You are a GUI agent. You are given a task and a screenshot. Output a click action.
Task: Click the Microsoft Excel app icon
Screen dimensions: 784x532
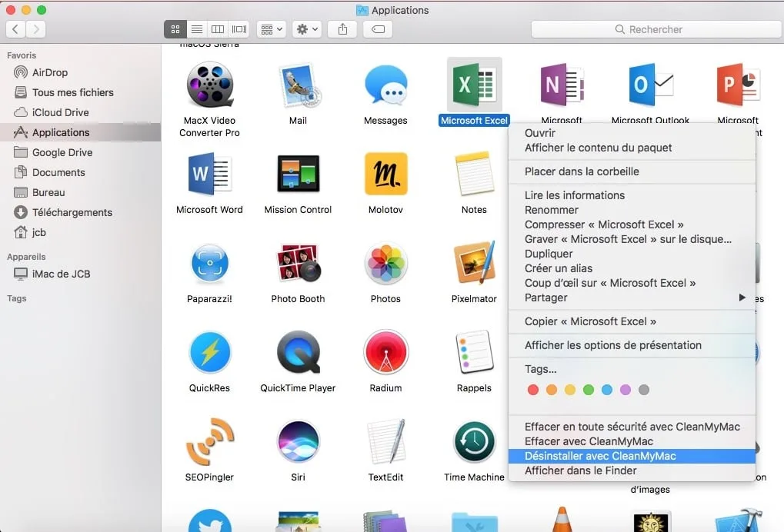point(474,85)
